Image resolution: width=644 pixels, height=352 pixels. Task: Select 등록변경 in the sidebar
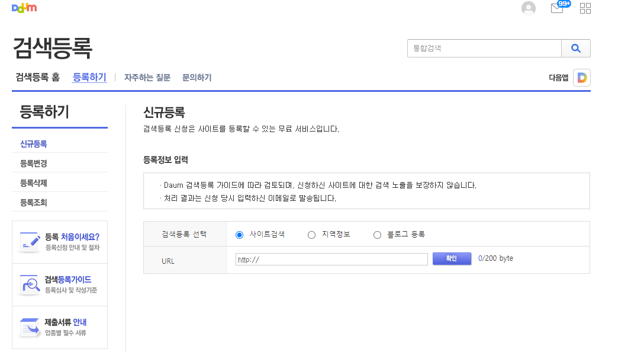click(x=34, y=163)
